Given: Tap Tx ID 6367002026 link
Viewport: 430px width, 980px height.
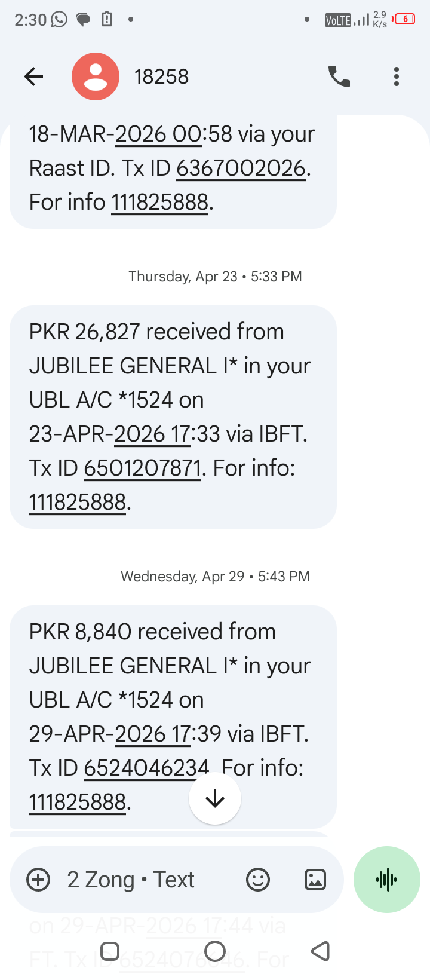Looking at the screenshot, I should click(x=241, y=168).
